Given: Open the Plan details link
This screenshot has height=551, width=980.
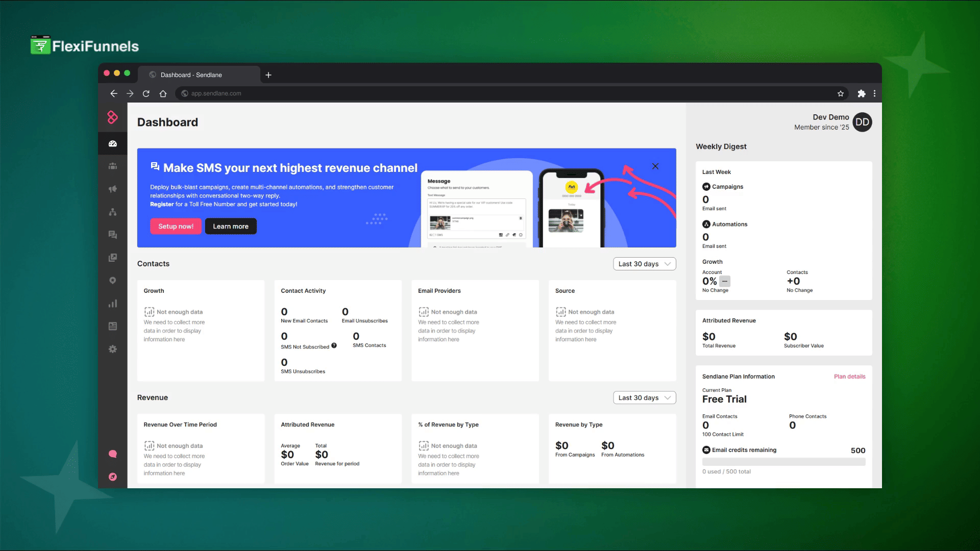Looking at the screenshot, I should pyautogui.click(x=849, y=377).
